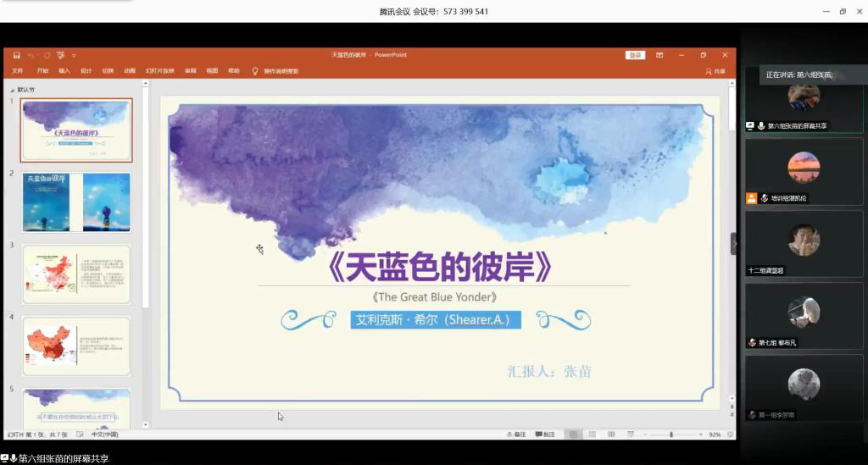This screenshot has height=465, width=868.
Task: Switch to normal view in status bar
Action: click(x=573, y=435)
